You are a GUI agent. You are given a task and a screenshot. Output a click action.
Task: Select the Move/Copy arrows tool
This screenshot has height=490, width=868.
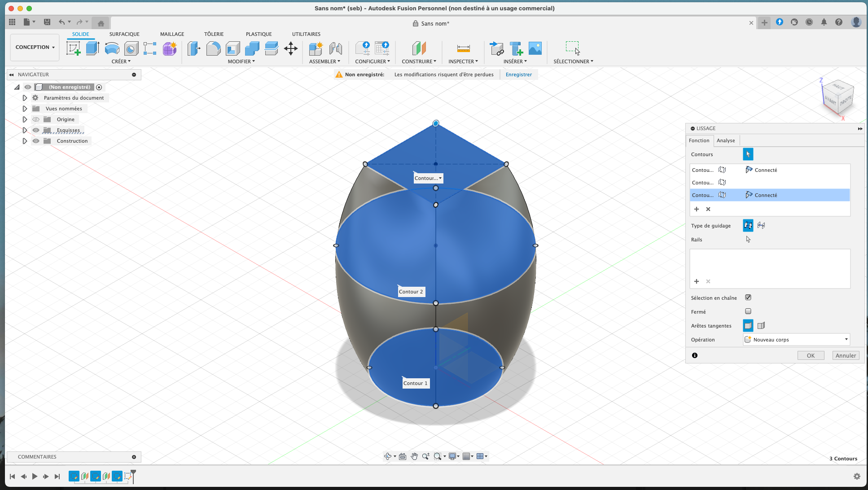pos(291,48)
